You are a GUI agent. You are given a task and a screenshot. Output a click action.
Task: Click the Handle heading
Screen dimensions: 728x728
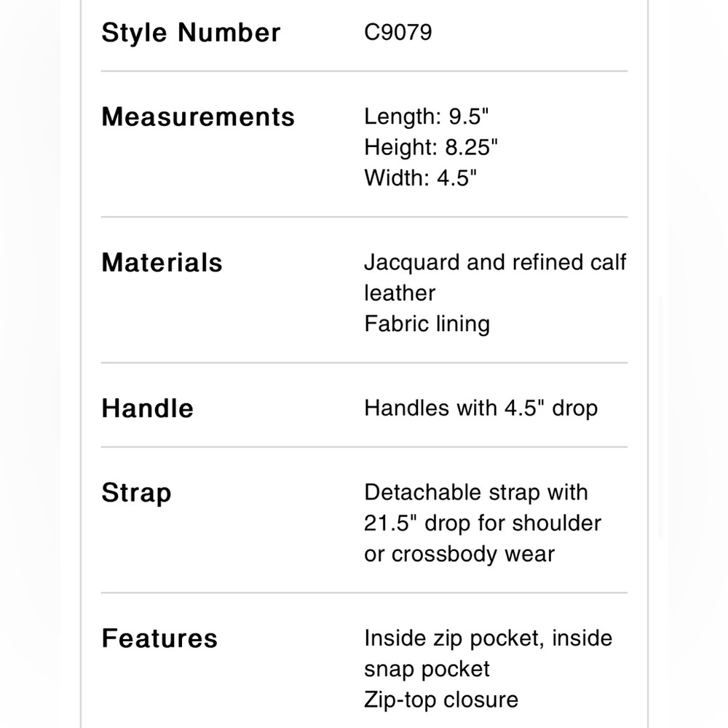pyautogui.click(x=147, y=408)
